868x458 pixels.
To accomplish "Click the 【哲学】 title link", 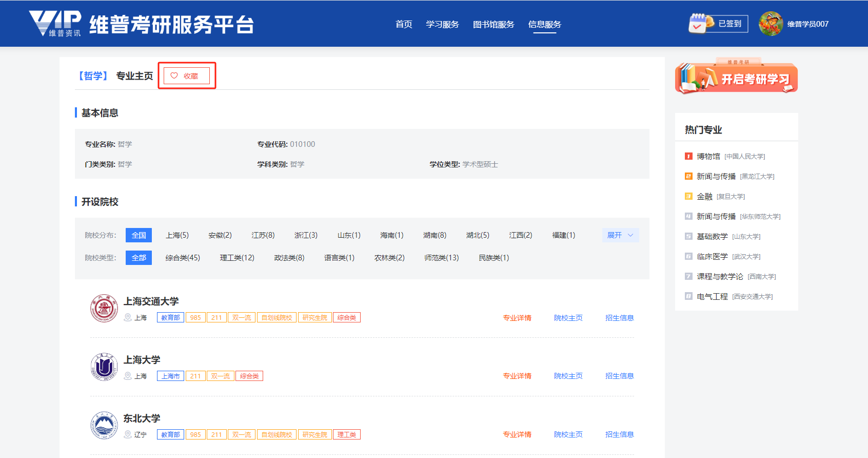I will coord(93,76).
